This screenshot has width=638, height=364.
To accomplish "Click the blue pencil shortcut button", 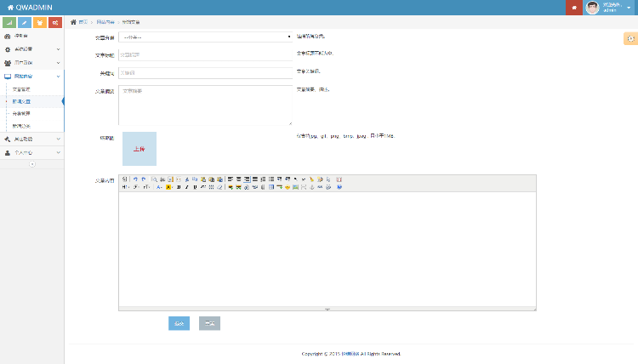I will (x=25, y=22).
